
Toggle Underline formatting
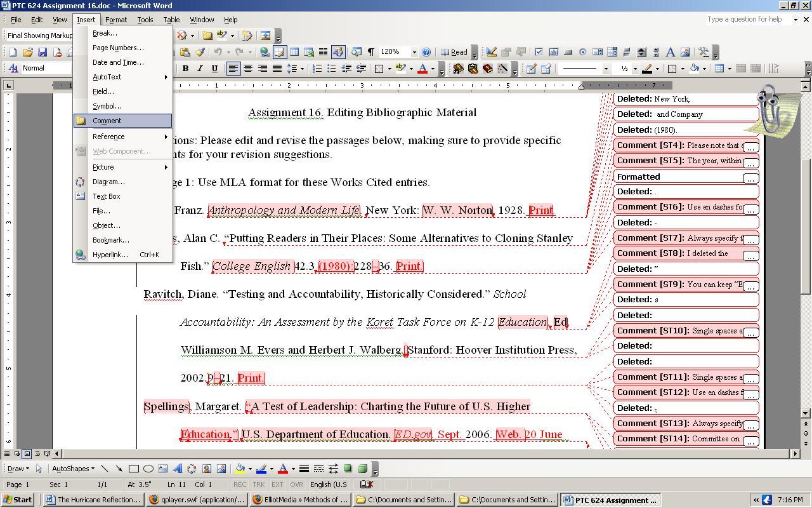(214, 69)
